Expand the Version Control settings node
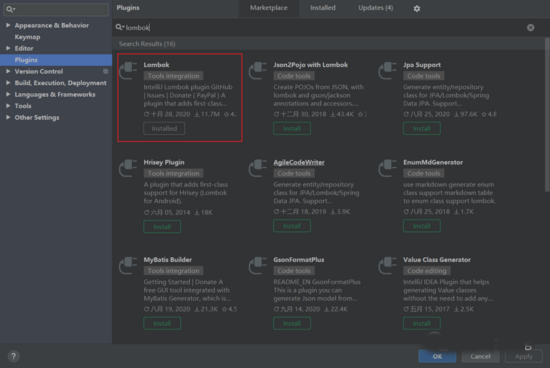Viewport: 550px width, 368px height. (x=8, y=71)
